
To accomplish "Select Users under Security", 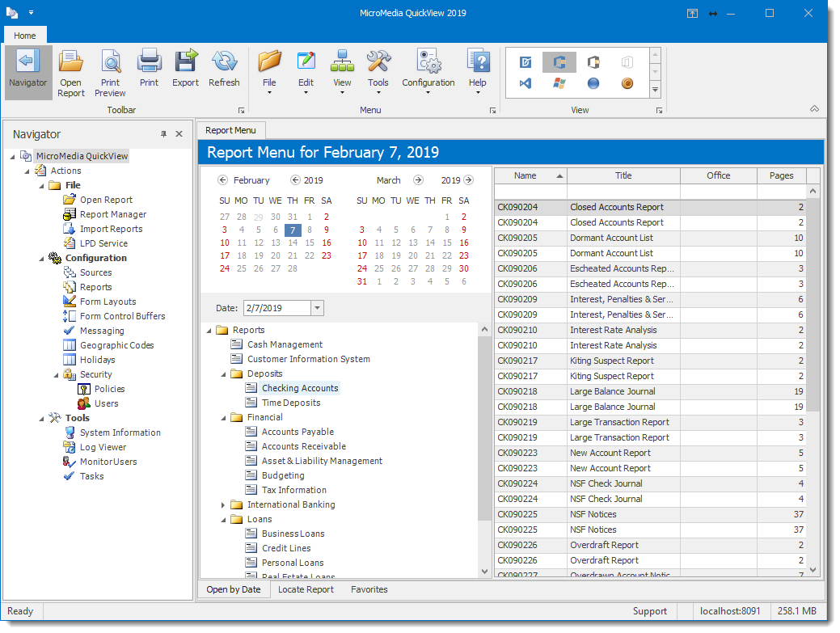I will (106, 403).
